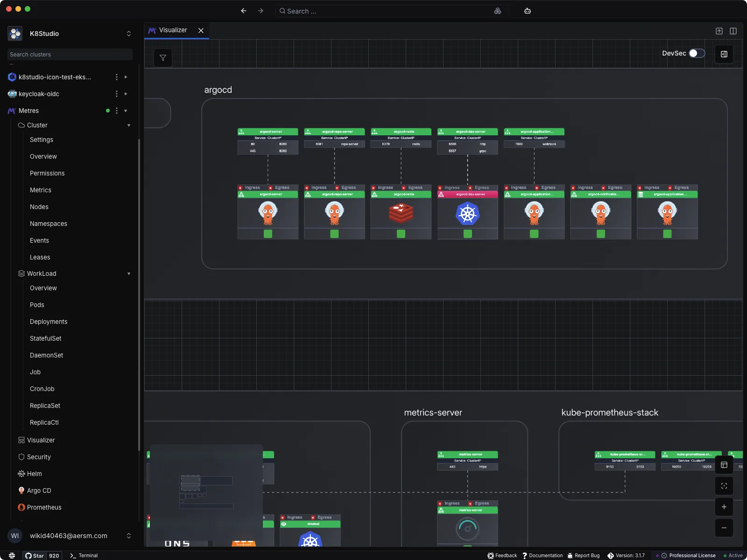Click green status square of argocd-redis
This screenshot has height=560, width=747.
click(x=401, y=234)
